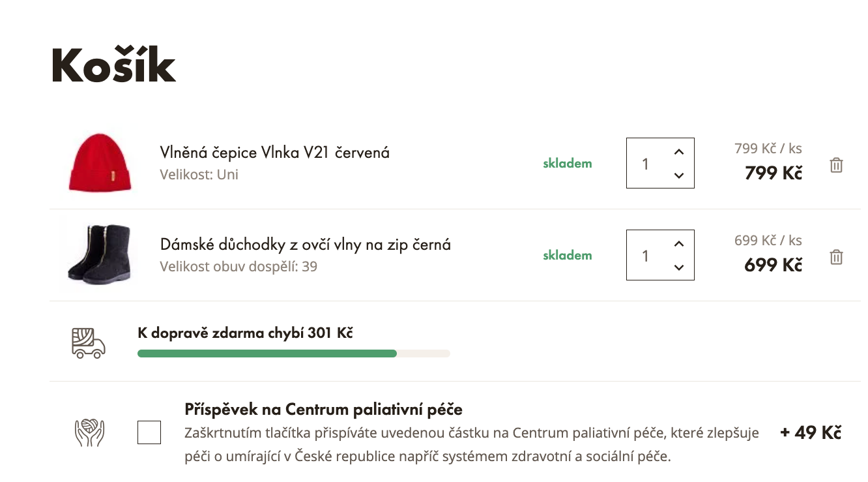The image size is (868, 482).
Task: Click the free shipping progress bar
Action: 293,354
